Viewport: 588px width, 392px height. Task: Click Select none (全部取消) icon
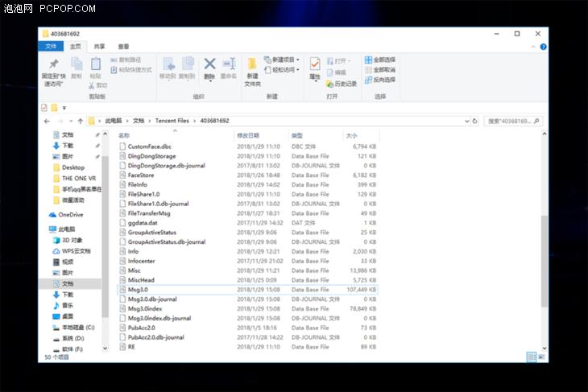[x=368, y=70]
